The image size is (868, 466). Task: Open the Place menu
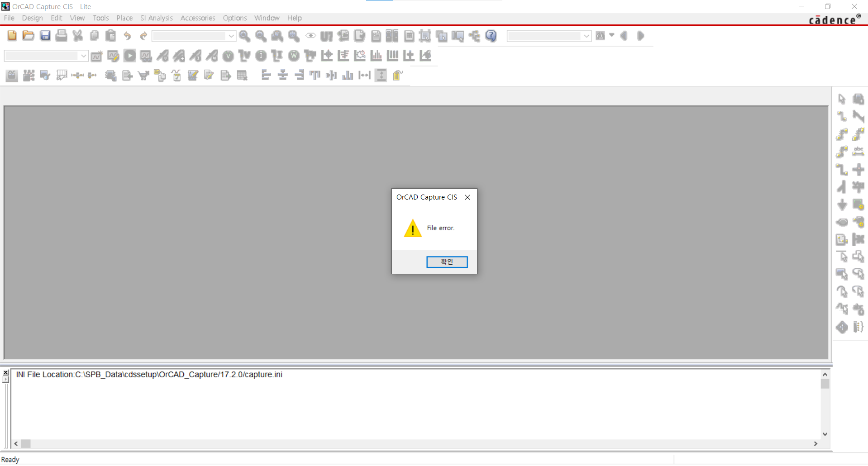(124, 18)
